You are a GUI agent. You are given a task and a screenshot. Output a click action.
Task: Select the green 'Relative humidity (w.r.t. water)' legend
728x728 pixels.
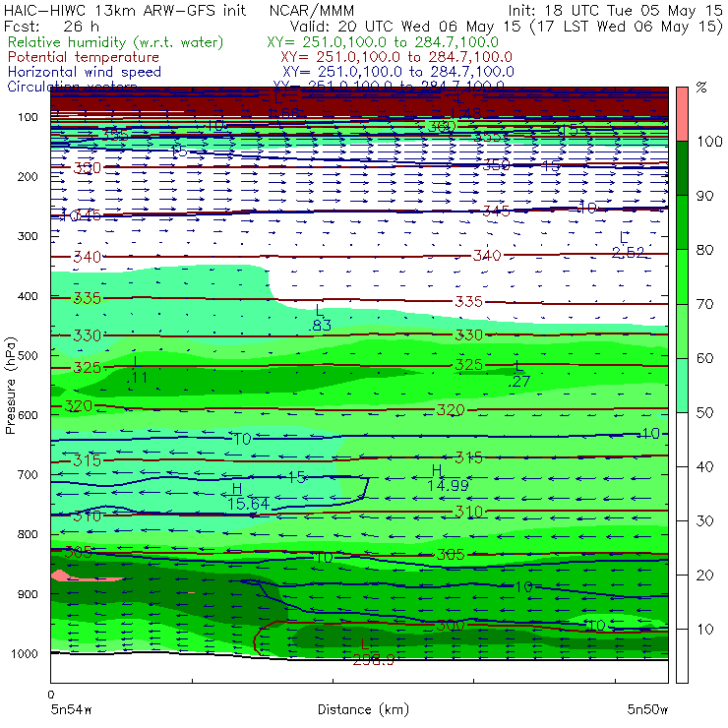tap(116, 42)
